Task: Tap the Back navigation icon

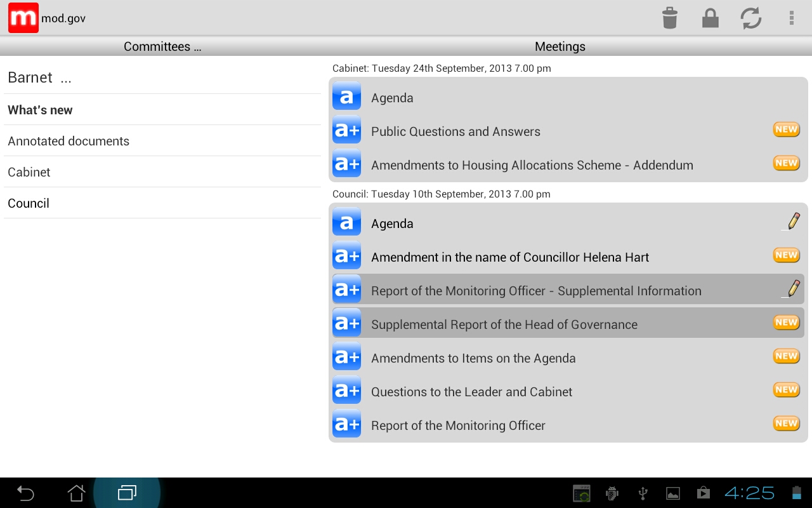Action: [x=24, y=493]
